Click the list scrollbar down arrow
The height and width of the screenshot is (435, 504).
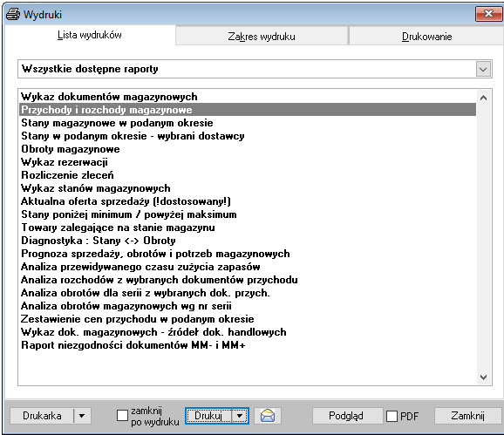click(483, 377)
